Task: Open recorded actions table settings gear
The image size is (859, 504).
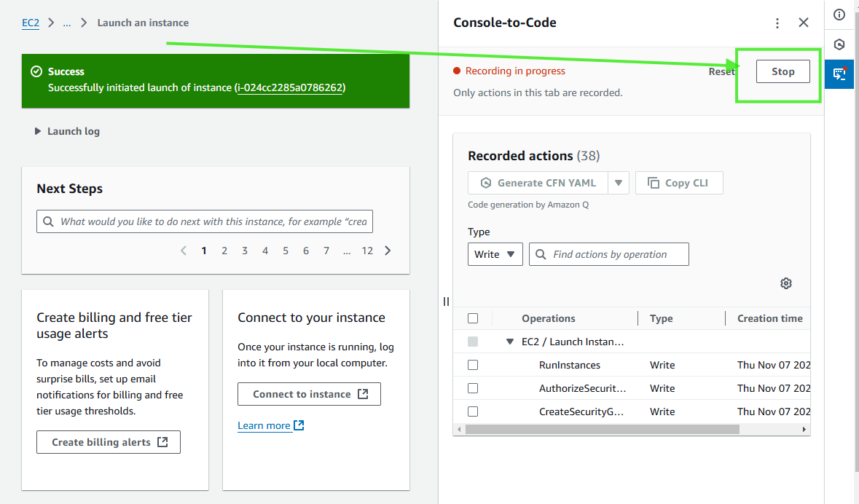Action: click(785, 283)
